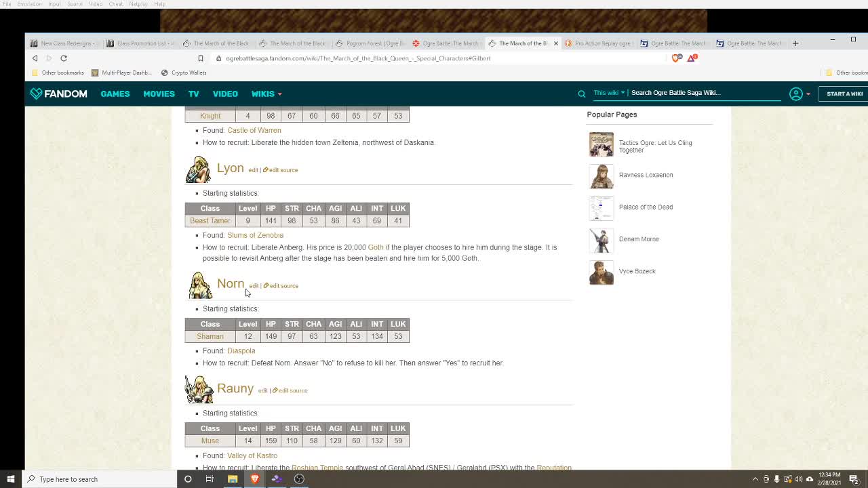Show hidden system tray icons
Screen dimensions: 868x488
(x=755, y=479)
